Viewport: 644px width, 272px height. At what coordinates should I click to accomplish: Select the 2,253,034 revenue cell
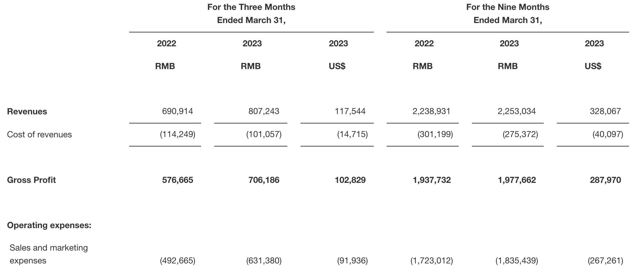pos(517,111)
